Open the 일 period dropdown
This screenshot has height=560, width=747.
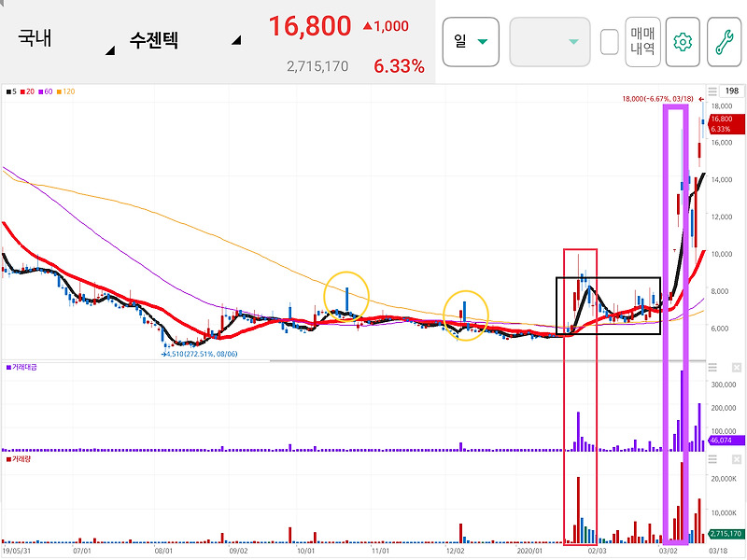[471, 42]
